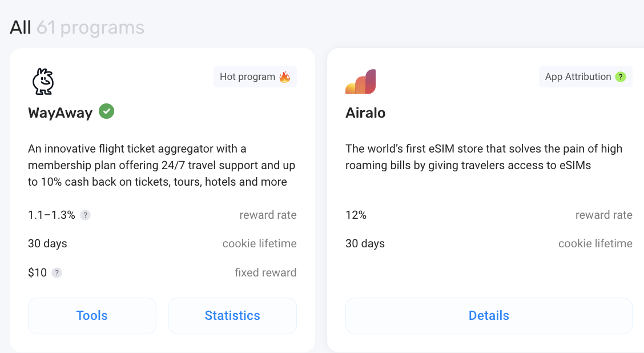644x353 pixels.
Task: Click the Airalo gradient logo
Action: tap(361, 81)
